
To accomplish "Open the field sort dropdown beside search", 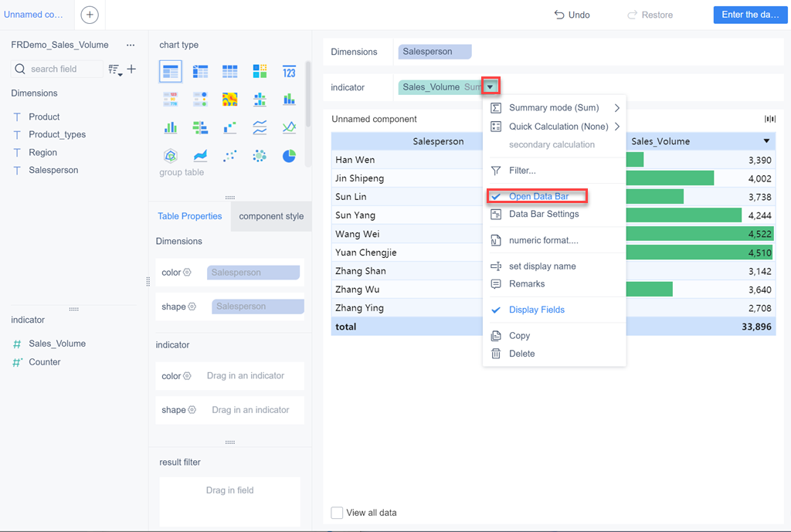I will coord(116,69).
